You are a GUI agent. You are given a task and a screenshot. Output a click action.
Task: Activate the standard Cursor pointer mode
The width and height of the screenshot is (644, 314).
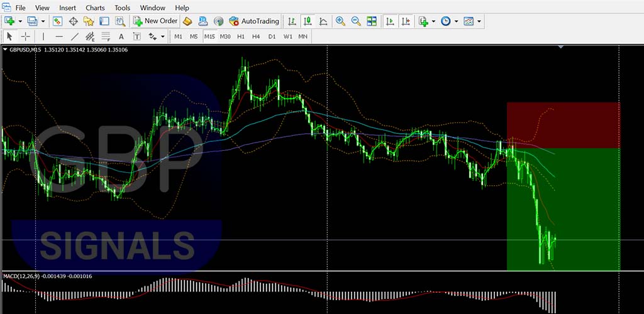pyautogui.click(x=10, y=36)
